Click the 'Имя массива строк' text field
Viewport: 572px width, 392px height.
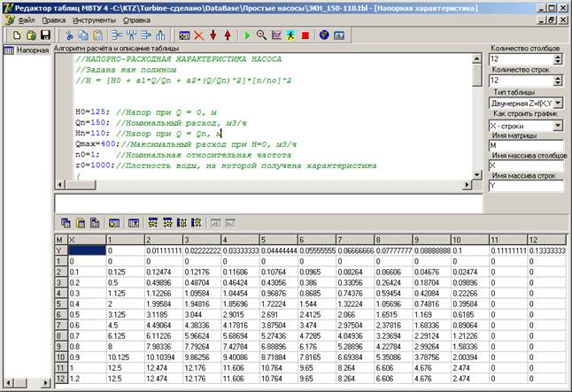(x=527, y=186)
